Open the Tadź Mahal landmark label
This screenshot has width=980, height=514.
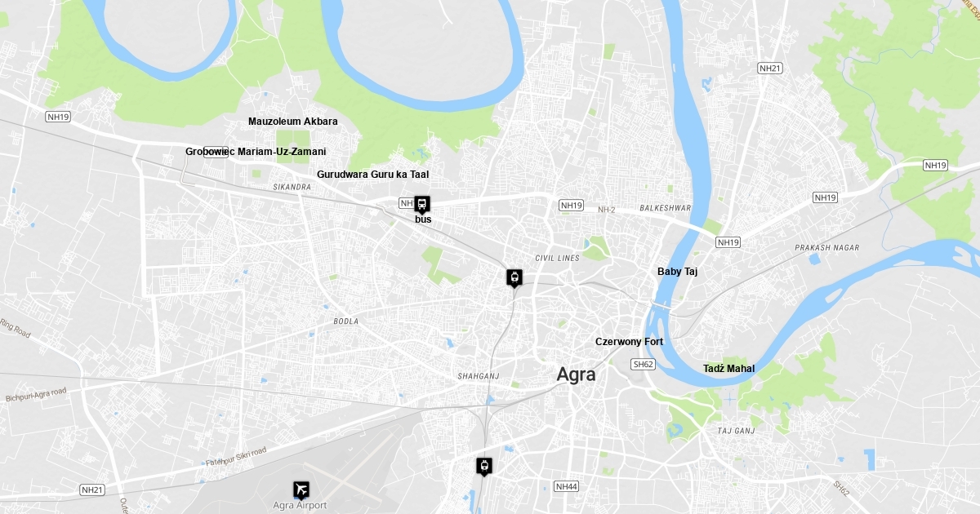[728, 369]
